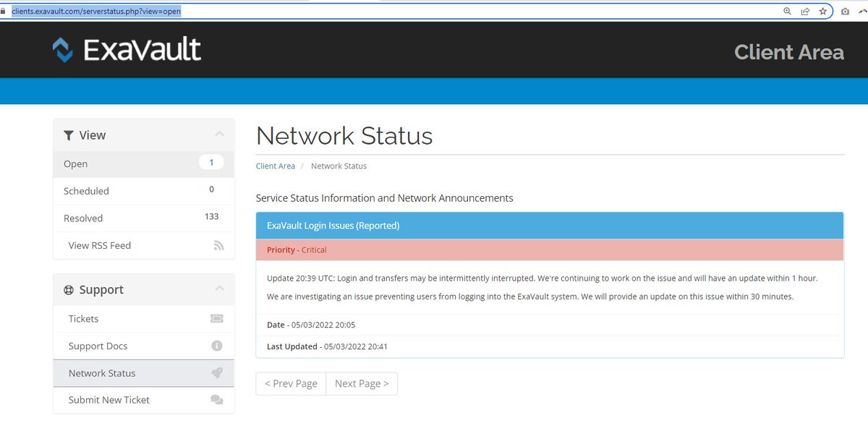Click the RSS feed icon
Viewport: 868px width, 431px height.
(218, 246)
